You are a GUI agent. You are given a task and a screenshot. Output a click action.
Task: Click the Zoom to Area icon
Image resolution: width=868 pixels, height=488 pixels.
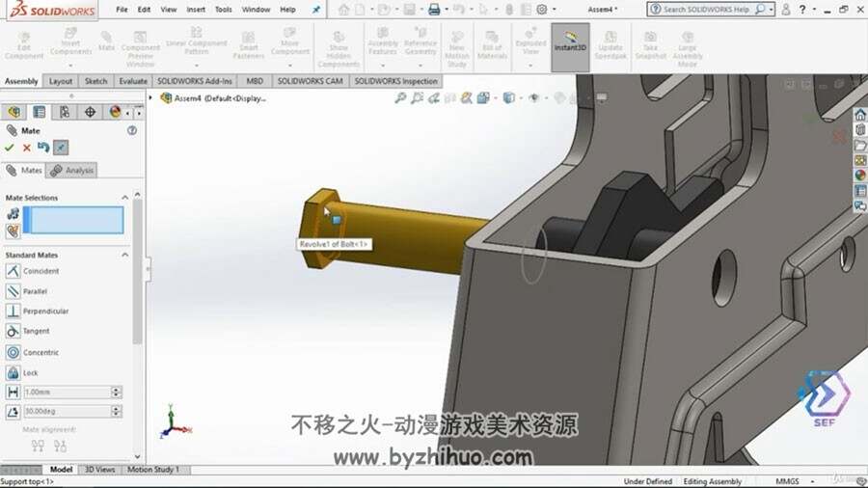click(x=417, y=98)
